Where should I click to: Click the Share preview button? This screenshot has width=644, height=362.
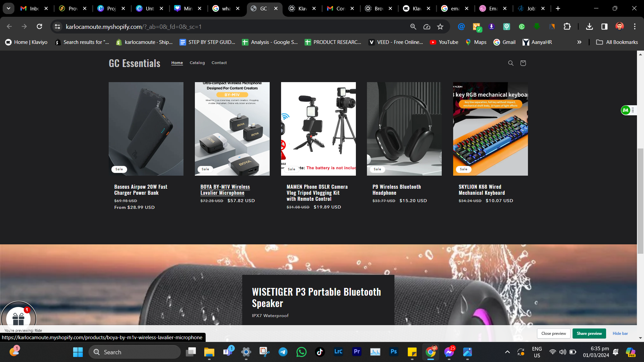(x=589, y=334)
